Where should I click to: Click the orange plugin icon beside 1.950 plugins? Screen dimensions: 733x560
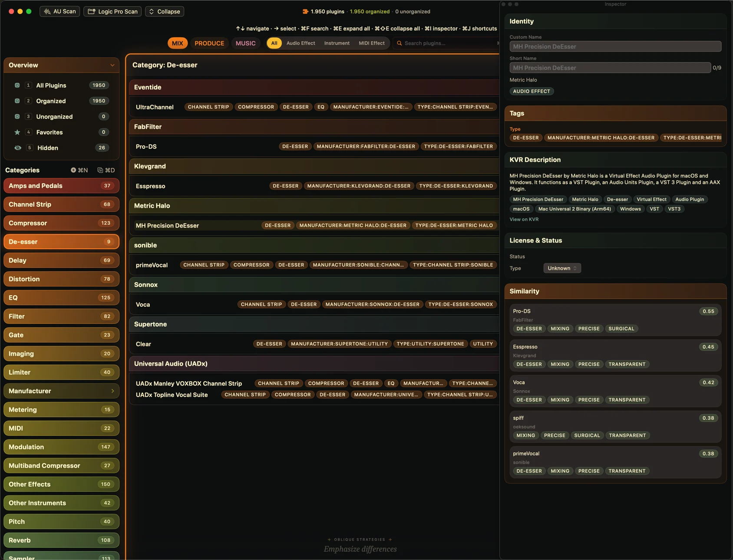pyautogui.click(x=305, y=11)
